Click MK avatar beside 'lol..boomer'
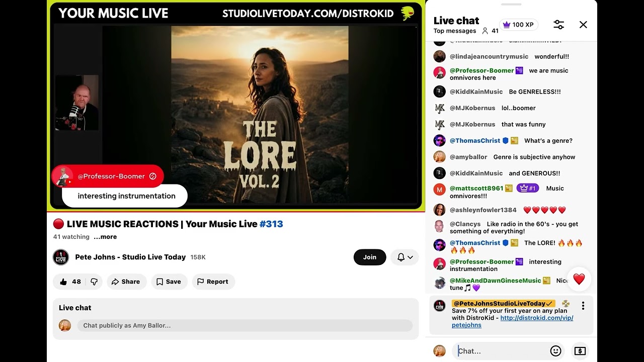Viewport: 644px width, 362px height. coord(439,108)
